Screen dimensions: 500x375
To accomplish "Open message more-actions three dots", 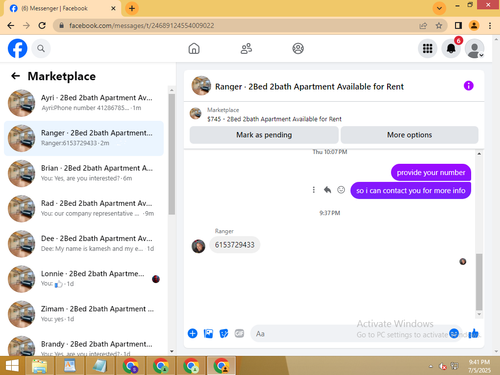I will tap(313, 190).
